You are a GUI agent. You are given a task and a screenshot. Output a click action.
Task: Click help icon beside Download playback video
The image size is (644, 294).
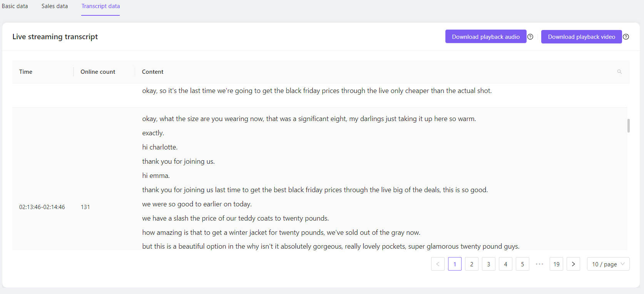(626, 37)
